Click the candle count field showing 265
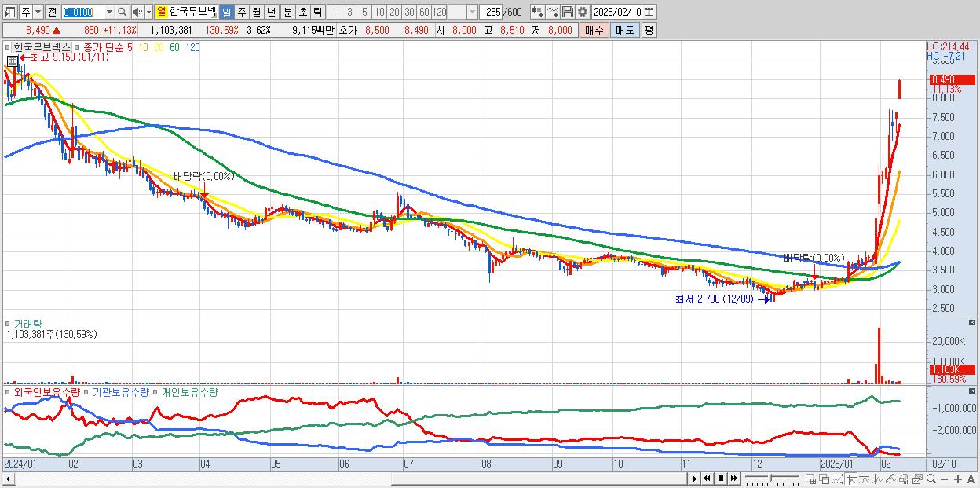The height and width of the screenshot is (488, 980). 490,13
